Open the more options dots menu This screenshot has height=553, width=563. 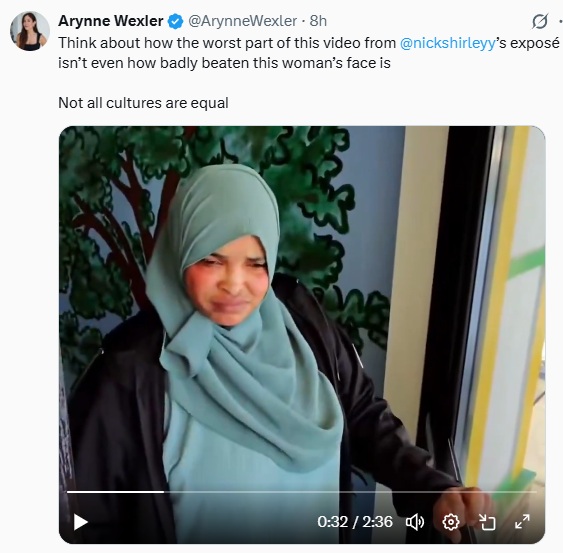560,21
